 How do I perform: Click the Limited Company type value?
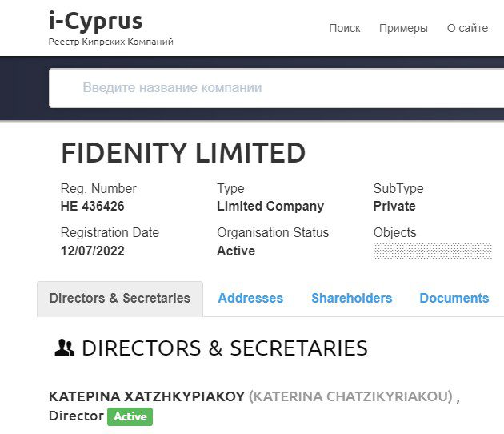270,207
